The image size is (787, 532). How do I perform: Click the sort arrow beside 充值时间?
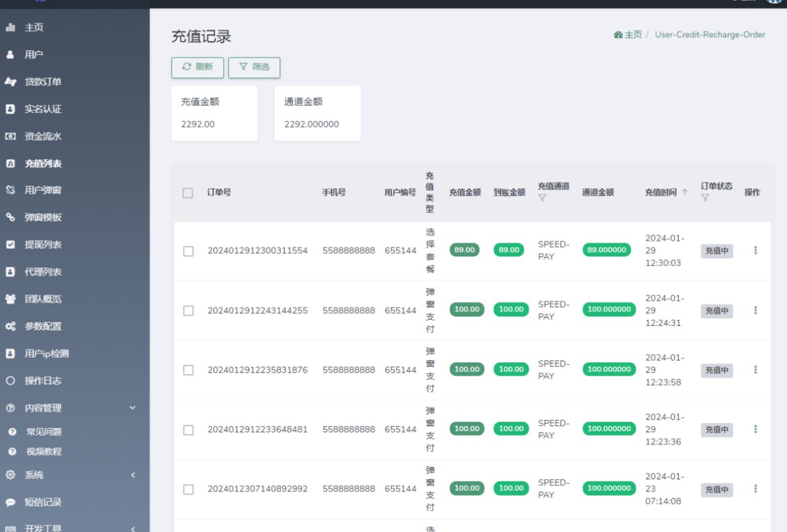click(x=685, y=193)
